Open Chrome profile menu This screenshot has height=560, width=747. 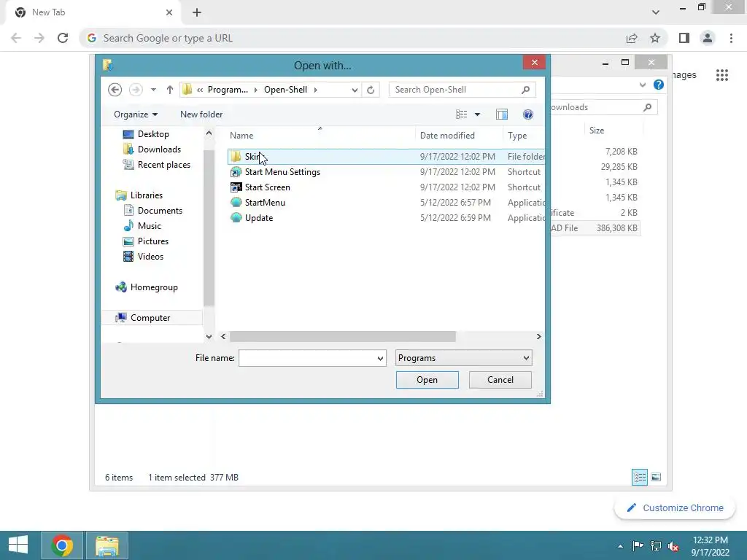coord(708,38)
